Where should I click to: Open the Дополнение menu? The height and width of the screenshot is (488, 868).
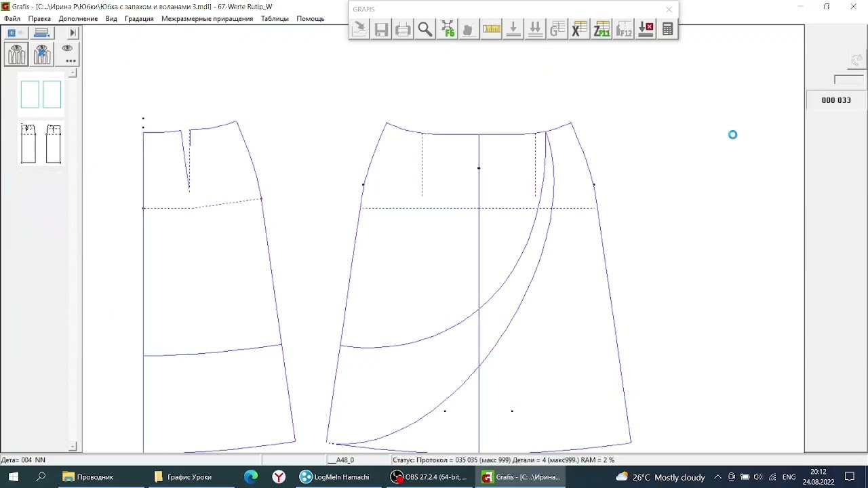[78, 18]
